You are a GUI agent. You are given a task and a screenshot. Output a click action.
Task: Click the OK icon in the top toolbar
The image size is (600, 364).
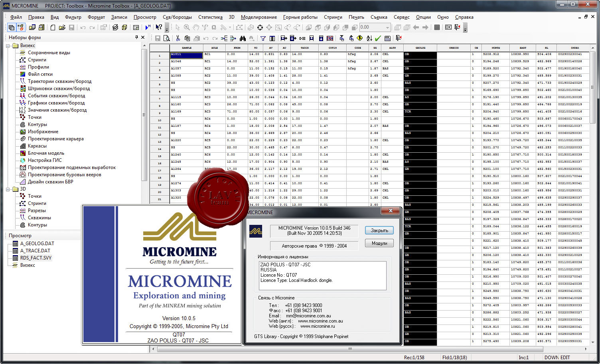[x=448, y=28]
